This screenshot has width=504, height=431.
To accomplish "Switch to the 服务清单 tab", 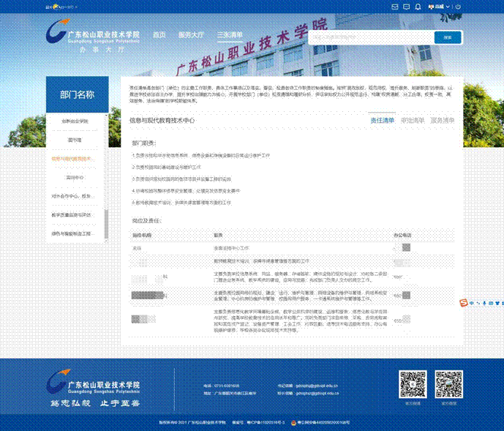I will (x=443, y=120).
